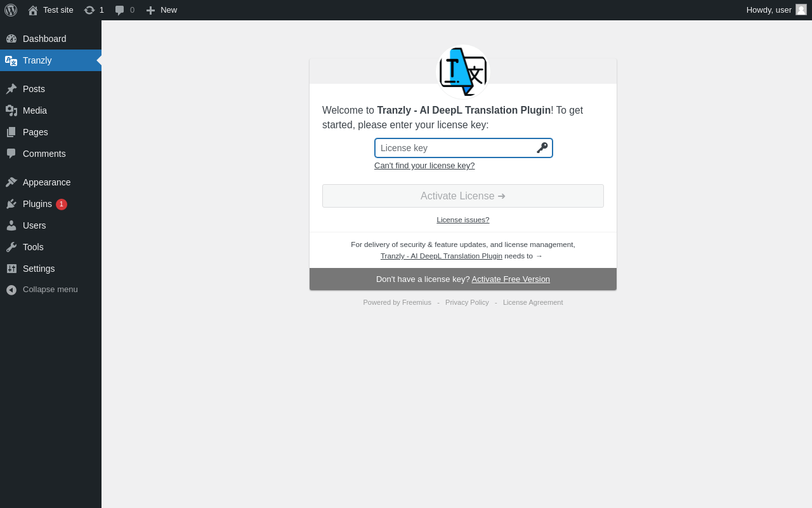This screenshot has height=508, width=812.
Task: Expand permissions arrow after "needs to"
Action: point(539,256)
